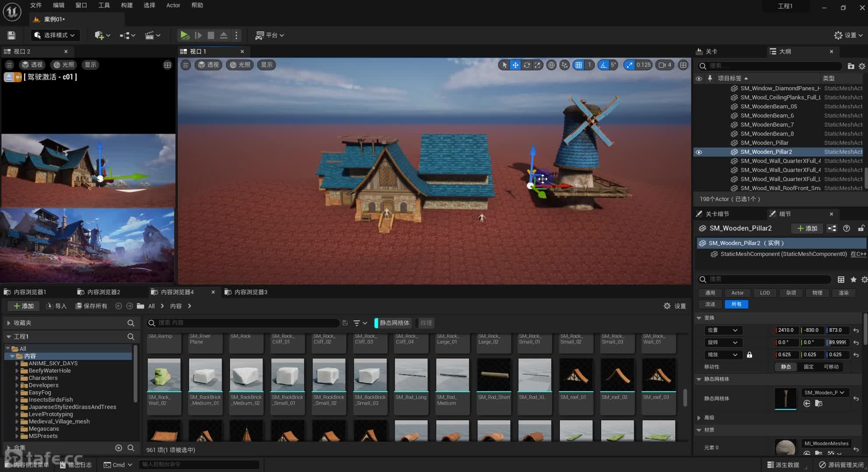868x472 pixels.
Task: Open the Blueprints toolbar dropdown
Action: coord(127,35)
